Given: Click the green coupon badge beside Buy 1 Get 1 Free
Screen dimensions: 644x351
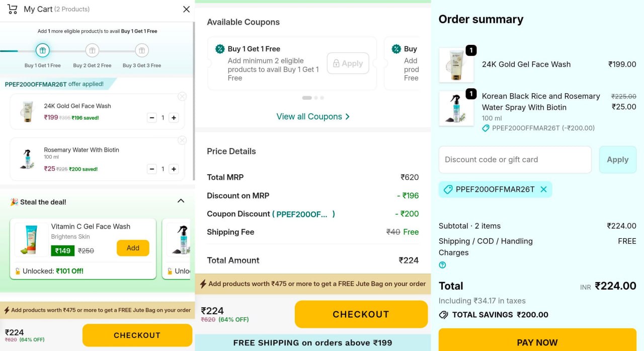Looking at the screenshot, I should tap(220, 49).
